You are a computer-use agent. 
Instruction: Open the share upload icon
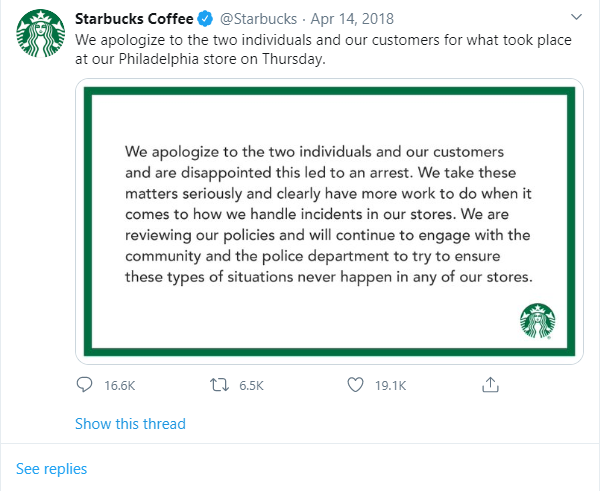490,384
